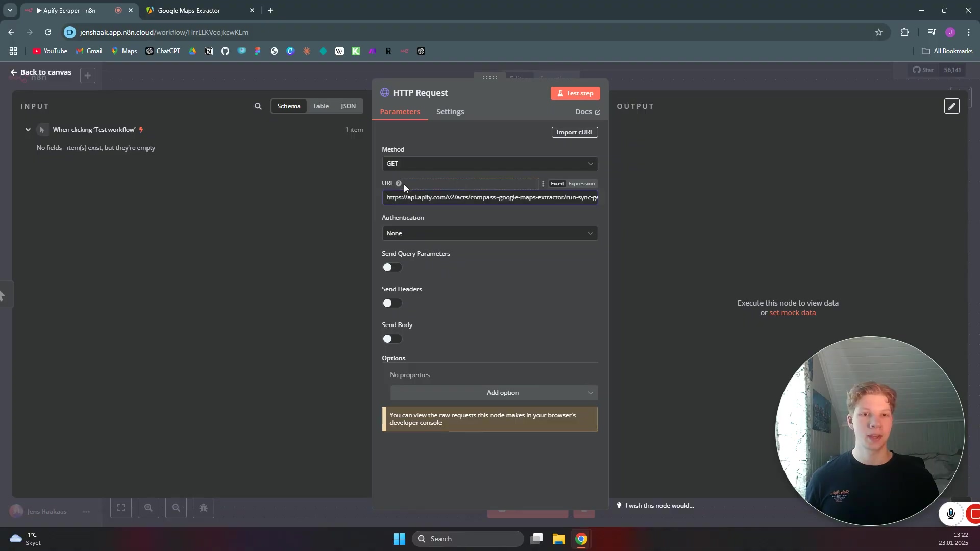Switch input view to Schema
Viewport: 980px width, 551px height.
(288, 106)
